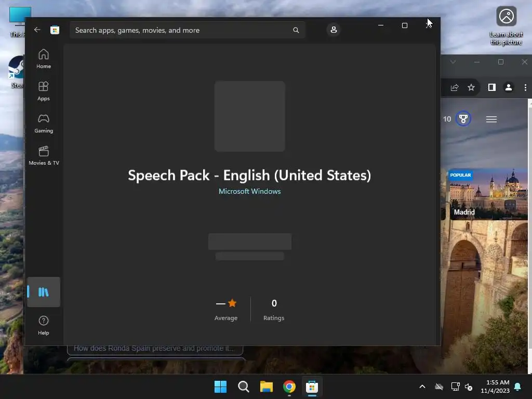Open Help in the Store sidebar
The image size is (532, 399).
(x=44, y=325)
